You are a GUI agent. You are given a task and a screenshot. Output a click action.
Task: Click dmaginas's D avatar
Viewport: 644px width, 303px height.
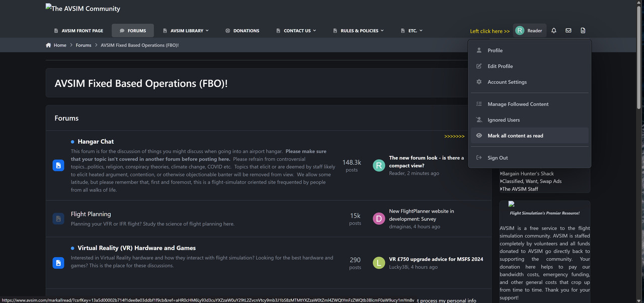coord(379,219)
